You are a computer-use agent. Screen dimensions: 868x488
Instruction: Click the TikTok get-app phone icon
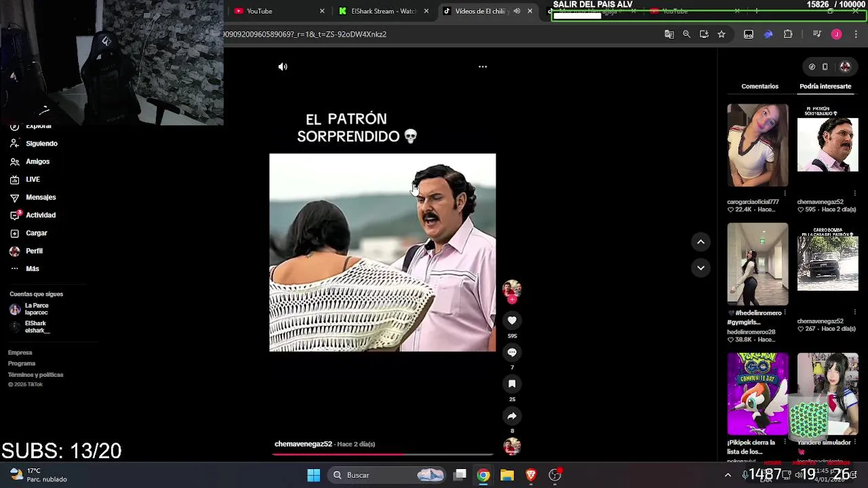825,66
